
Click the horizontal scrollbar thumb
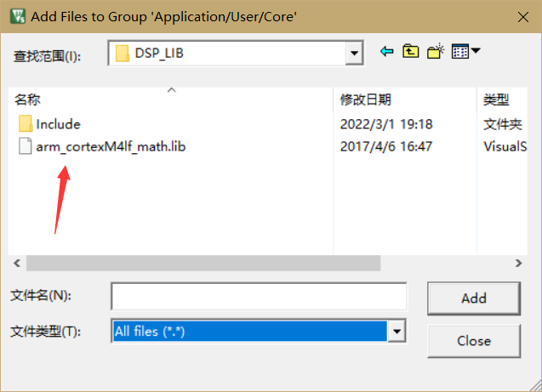(x=203, y=264)
